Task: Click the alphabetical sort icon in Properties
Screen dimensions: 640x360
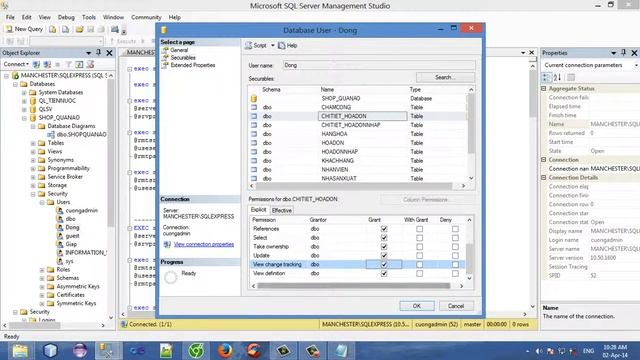Action: click(x=558, y=77)
